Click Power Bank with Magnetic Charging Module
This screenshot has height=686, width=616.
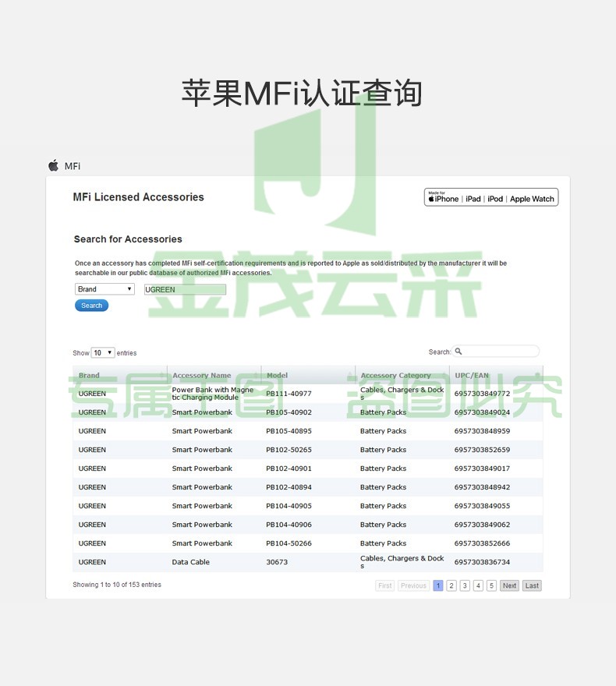coord(213,394)
